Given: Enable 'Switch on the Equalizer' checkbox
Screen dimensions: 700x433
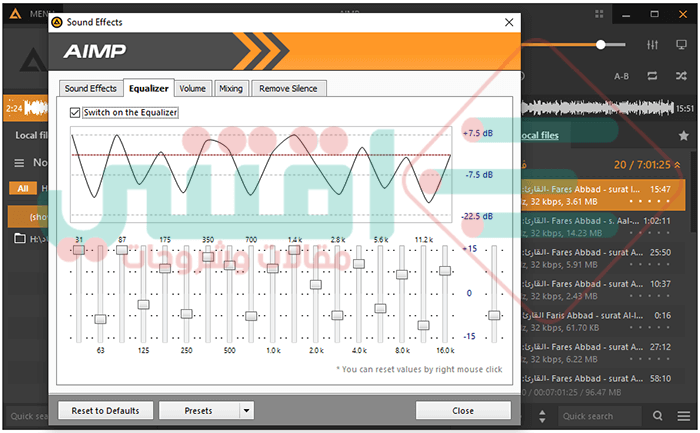Looking at the screenshot, I should tap(75, 112).
